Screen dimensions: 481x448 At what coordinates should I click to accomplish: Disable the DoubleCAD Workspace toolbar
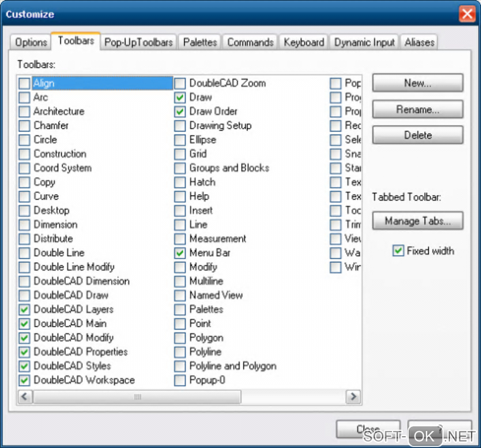tap(24, 380)
